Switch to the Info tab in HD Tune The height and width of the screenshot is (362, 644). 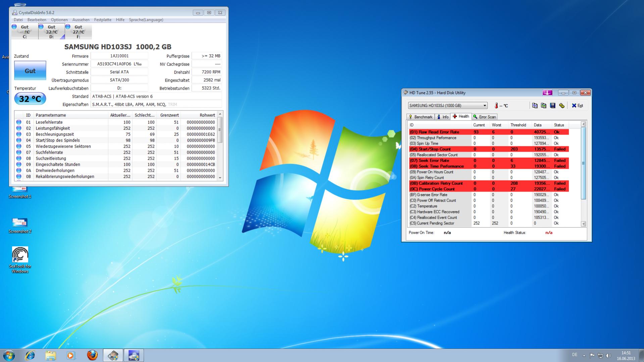click(443, 117)
